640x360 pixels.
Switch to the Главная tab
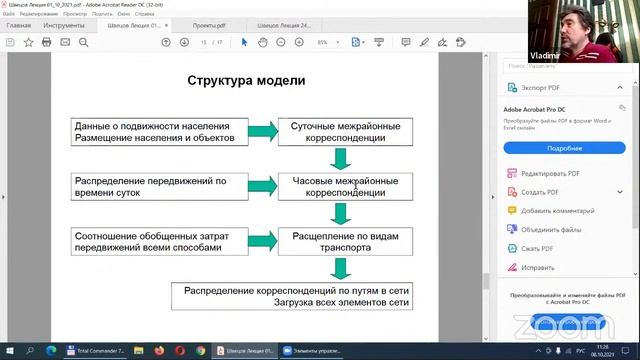(19, 25)
